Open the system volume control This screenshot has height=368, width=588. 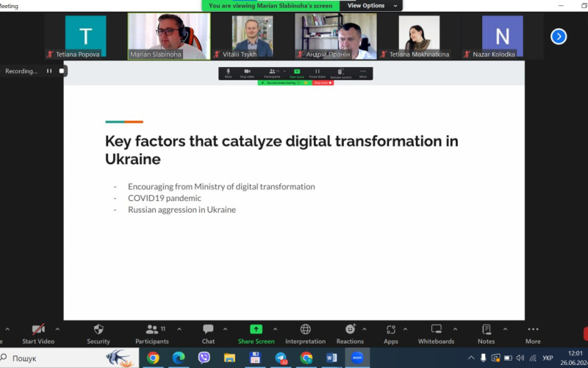(x=520, y=358)
